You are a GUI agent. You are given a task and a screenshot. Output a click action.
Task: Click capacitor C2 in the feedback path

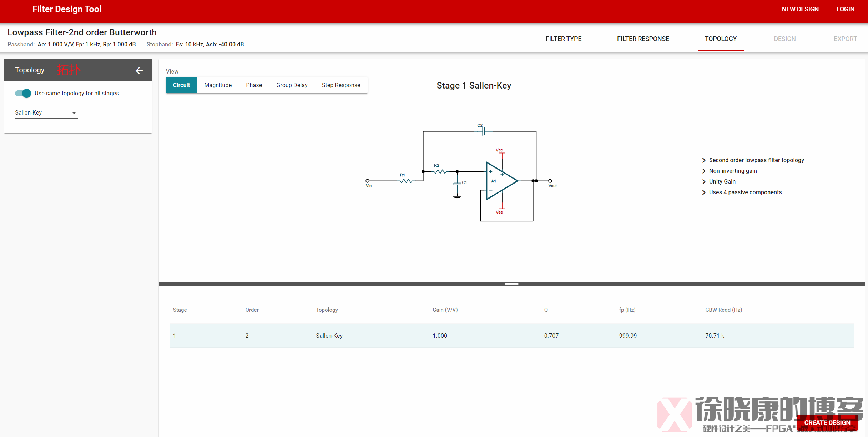pos(483,131)
